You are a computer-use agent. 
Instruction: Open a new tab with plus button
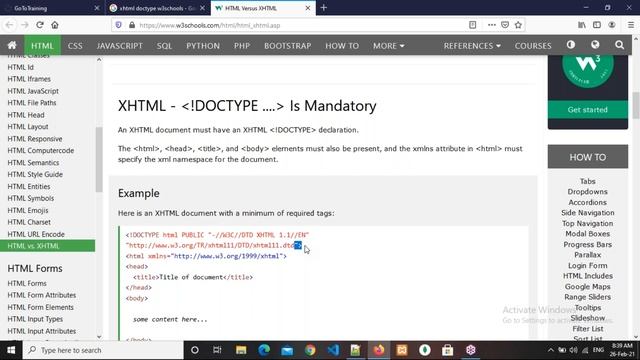[x=324, y=8]
